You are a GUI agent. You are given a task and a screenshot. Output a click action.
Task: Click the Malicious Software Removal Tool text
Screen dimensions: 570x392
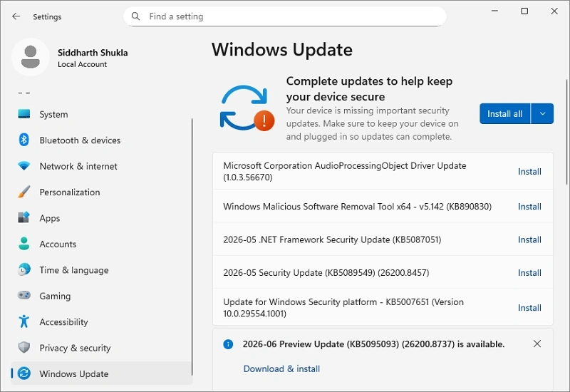point(358,207)
